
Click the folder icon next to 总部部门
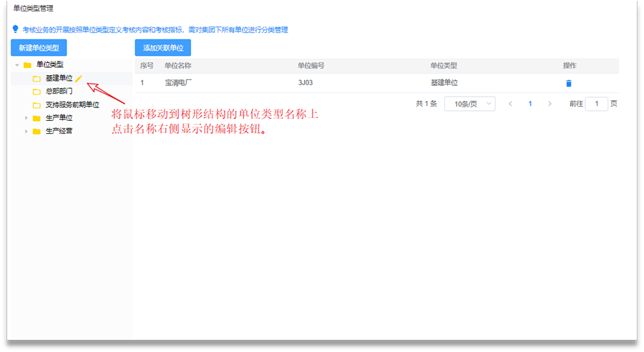(36, 92)
